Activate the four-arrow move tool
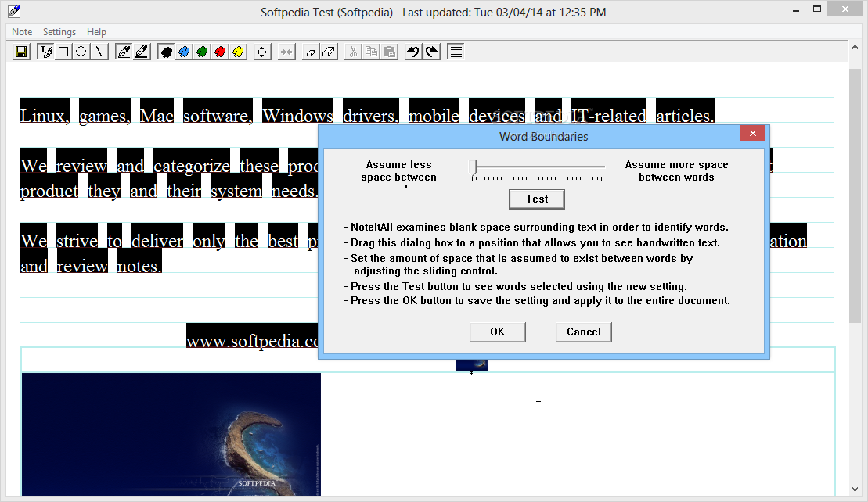This screenshot has width=868, height=502. [x=262, y=52]
